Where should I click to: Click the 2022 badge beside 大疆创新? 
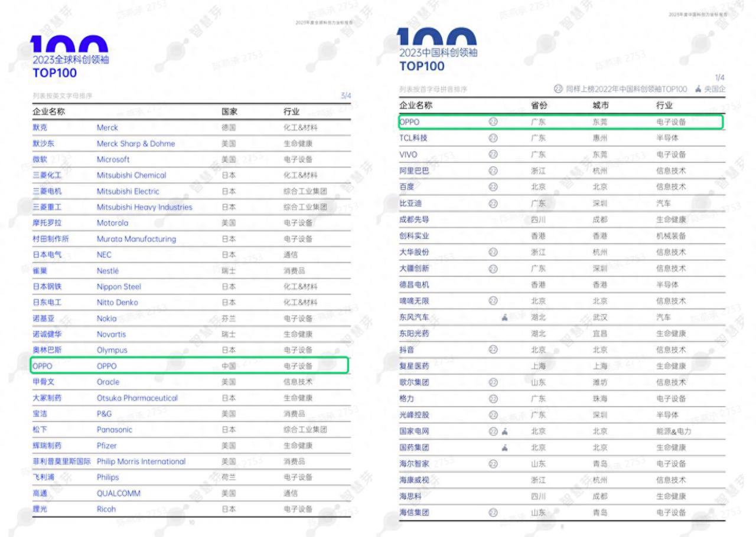493,268
